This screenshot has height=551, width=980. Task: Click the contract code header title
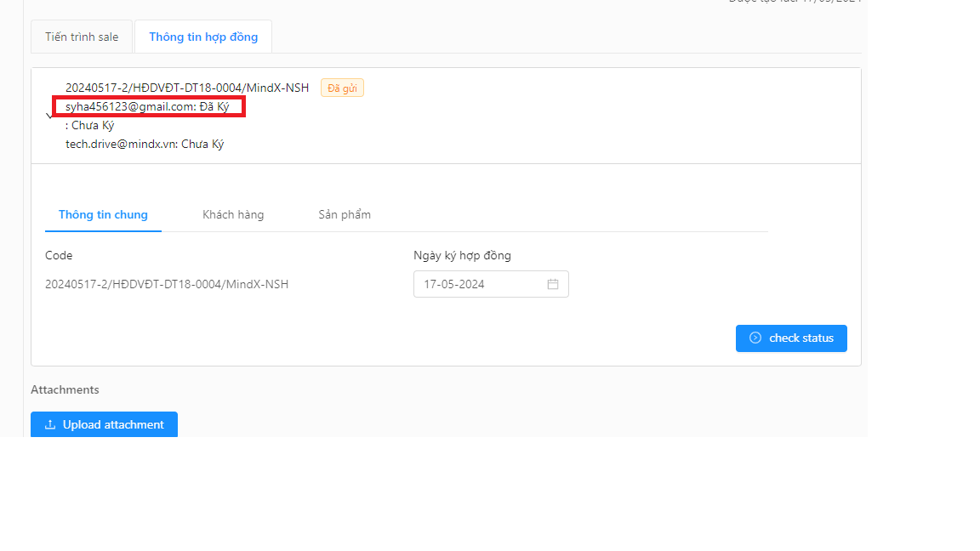187,88
